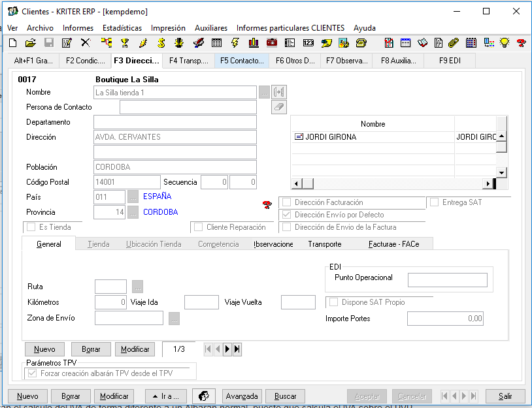Click the eraser icon beside Persona de Contacto
Viewport: 532px width, 408px height.
279,107
